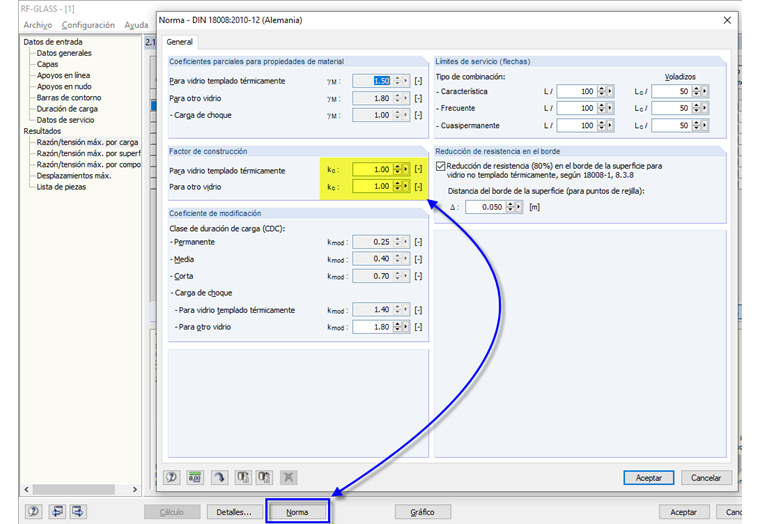Click the disabled Cálculo button
This screenshot has height=524, width=760.
pyautogui.click(x=172, y=512)
